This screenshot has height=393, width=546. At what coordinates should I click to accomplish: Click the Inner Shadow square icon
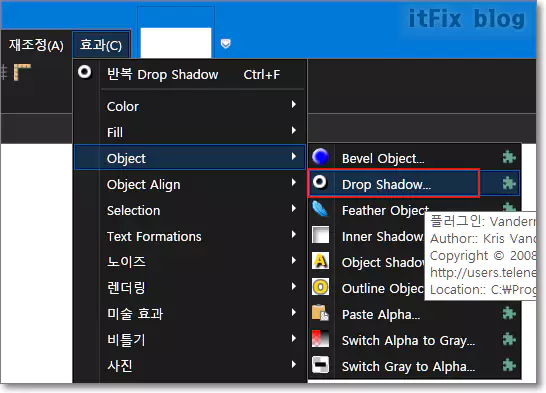(x=320, y=235)
